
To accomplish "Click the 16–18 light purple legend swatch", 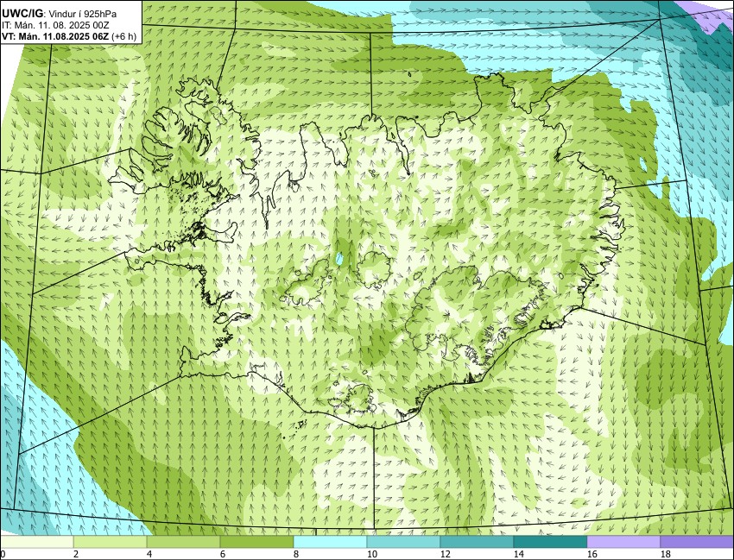I will pyautogui.click(x=623, y=542).
